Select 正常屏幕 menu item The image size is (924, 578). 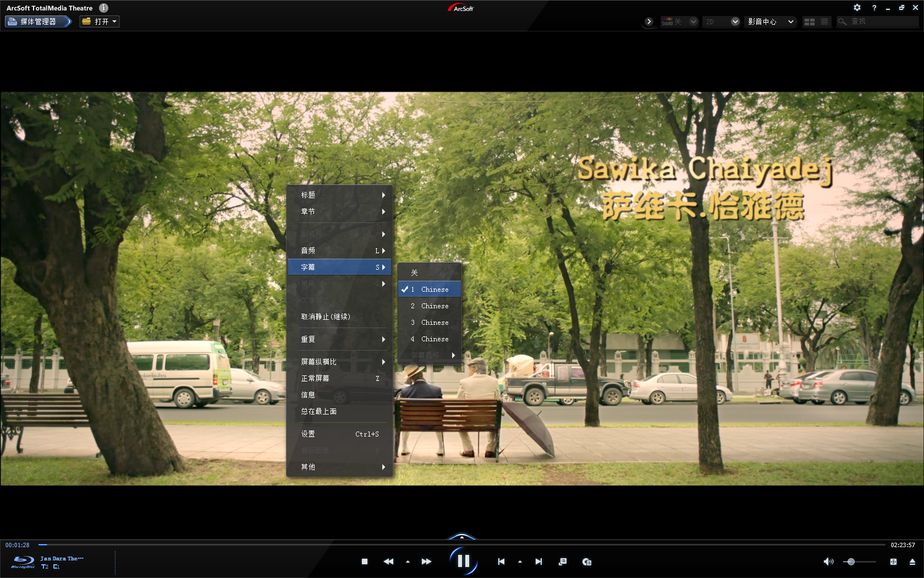[339, 378]
